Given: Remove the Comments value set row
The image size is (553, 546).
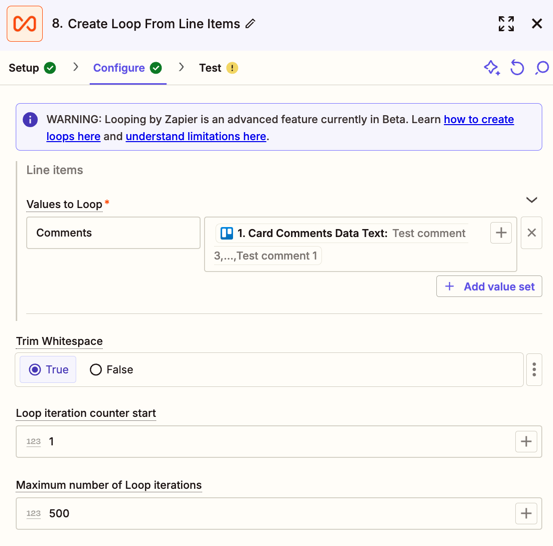Looking at the screenshot, I should pyautogui.click(x=531, y=233).
